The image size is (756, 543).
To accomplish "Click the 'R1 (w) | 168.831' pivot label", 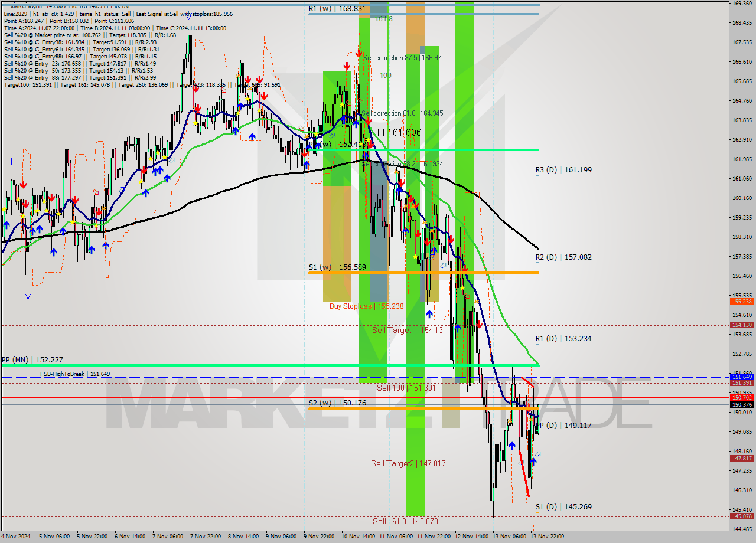I will [x=337, y=9].
